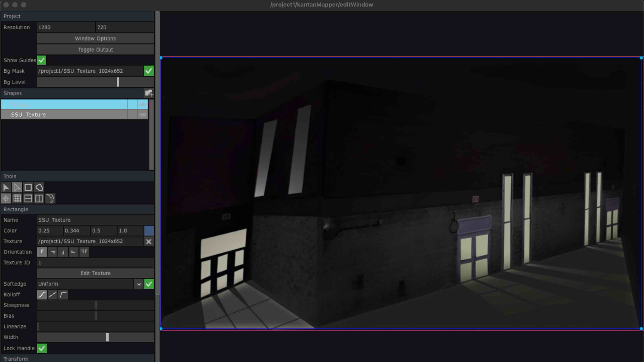Image resolution: width=644 pixels, height=362 pixels.
Task: Add a new shape in the Shapes panel
Action: click(x=149, y=93)
